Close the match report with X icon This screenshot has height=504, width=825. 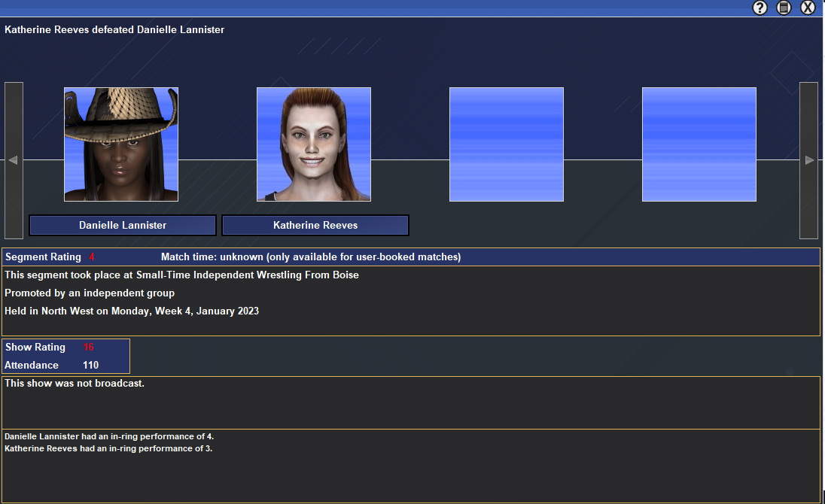[x=808, y=8]
